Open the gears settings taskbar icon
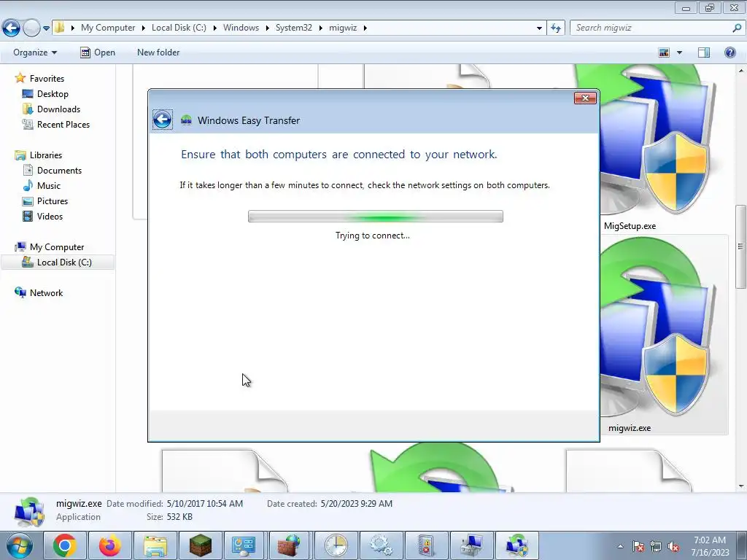This screenshot has width=747, height=560. pos(381,545)
